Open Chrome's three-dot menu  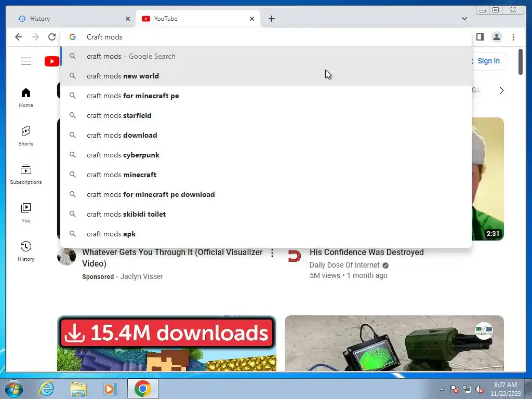pos(513,37)
